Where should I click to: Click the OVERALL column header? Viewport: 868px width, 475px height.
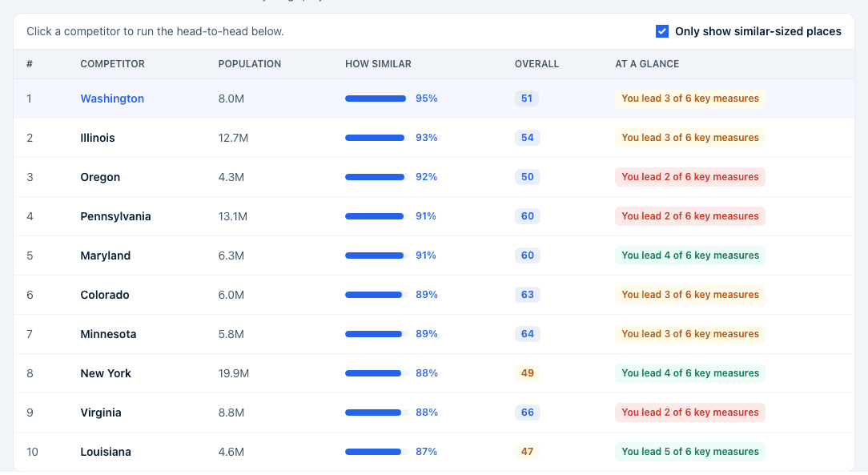tap(537, 64)
